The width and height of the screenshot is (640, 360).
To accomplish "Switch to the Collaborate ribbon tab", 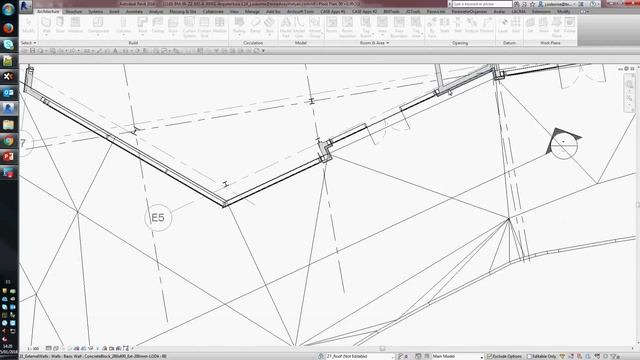I will (x=213, y=11).
